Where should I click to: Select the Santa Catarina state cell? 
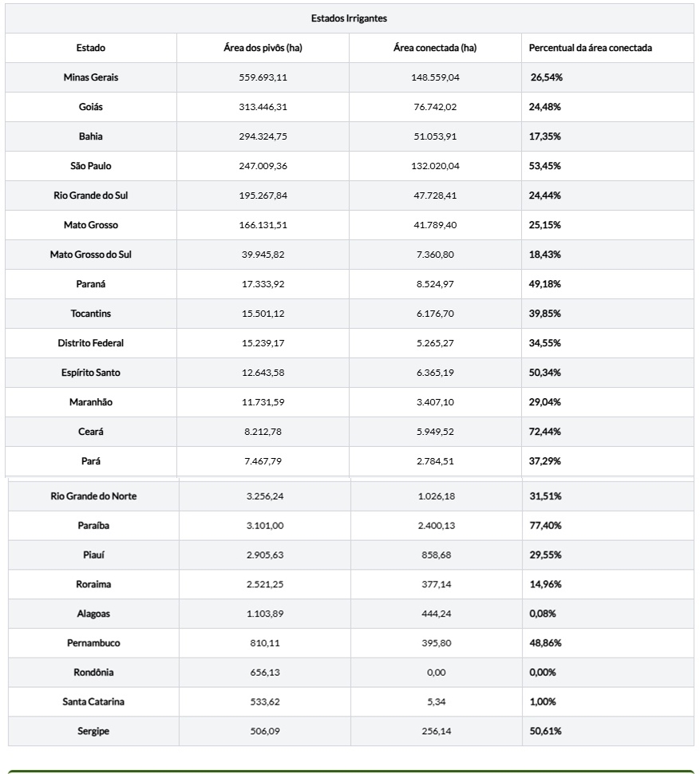point(93,702)
